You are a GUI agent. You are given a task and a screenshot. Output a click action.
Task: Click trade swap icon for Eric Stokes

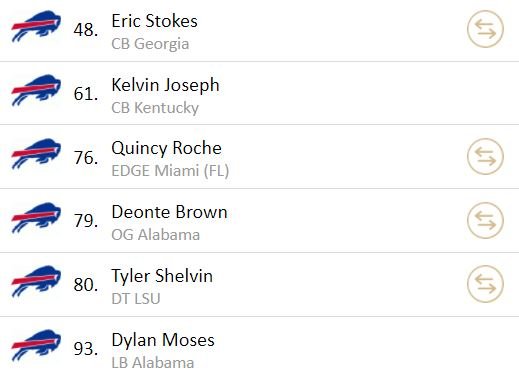pyautogui.click(x=485, y=29)
